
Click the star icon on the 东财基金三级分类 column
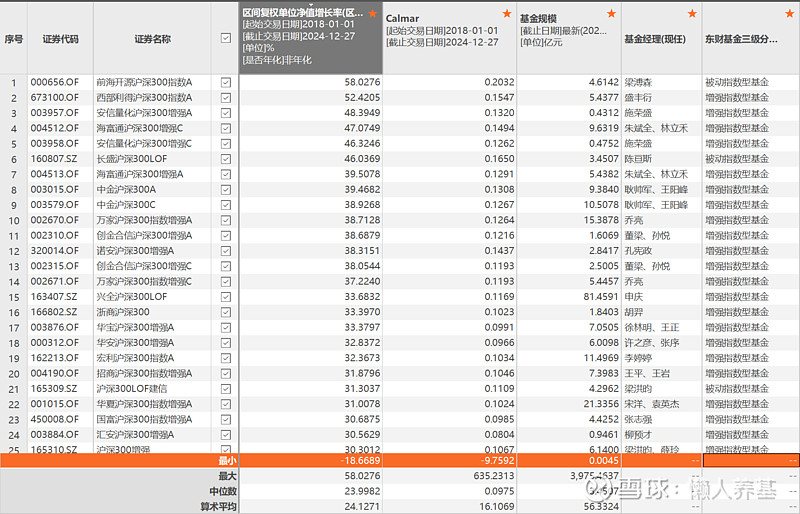tap(789, 14)
